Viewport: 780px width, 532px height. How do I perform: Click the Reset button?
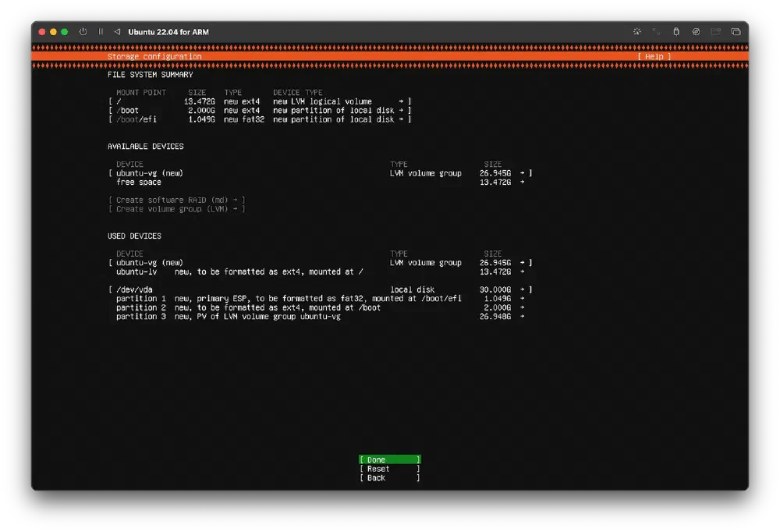point(388,469)
